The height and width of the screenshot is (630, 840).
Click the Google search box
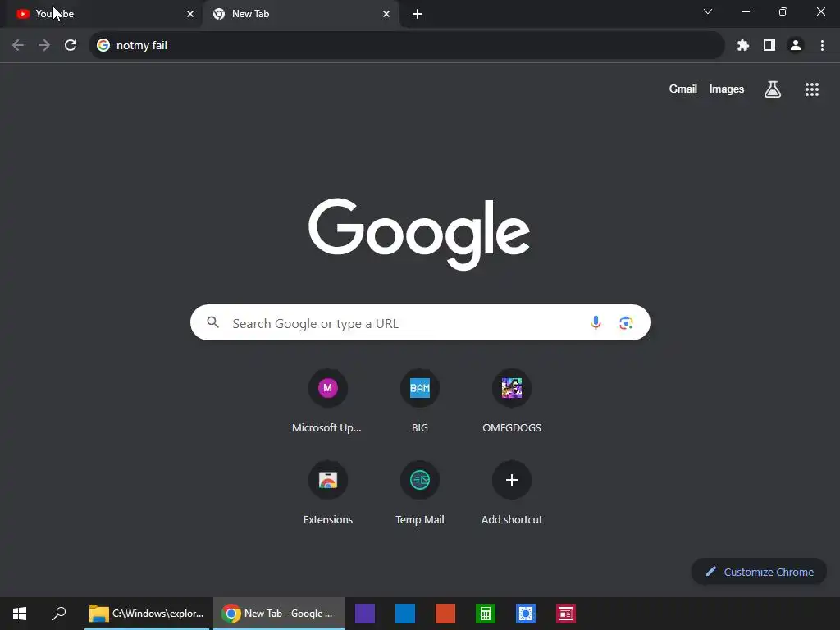point(420,322)
